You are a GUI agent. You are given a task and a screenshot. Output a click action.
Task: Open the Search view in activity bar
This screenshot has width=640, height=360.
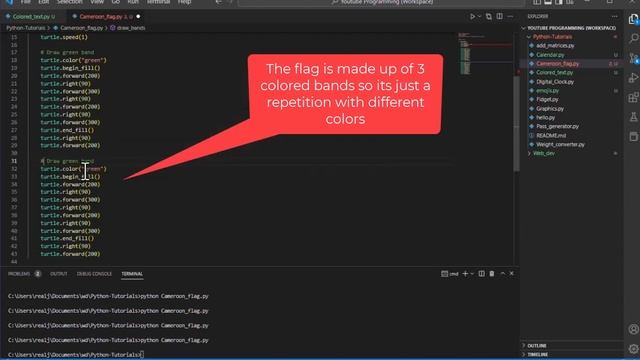click(x=633, y=38)
